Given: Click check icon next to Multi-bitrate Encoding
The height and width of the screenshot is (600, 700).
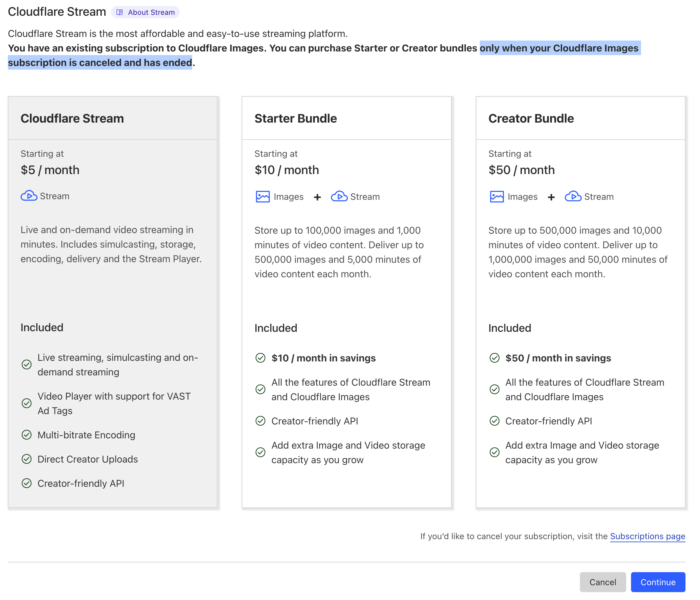Looking at the screenshot, I should [26, 435].
